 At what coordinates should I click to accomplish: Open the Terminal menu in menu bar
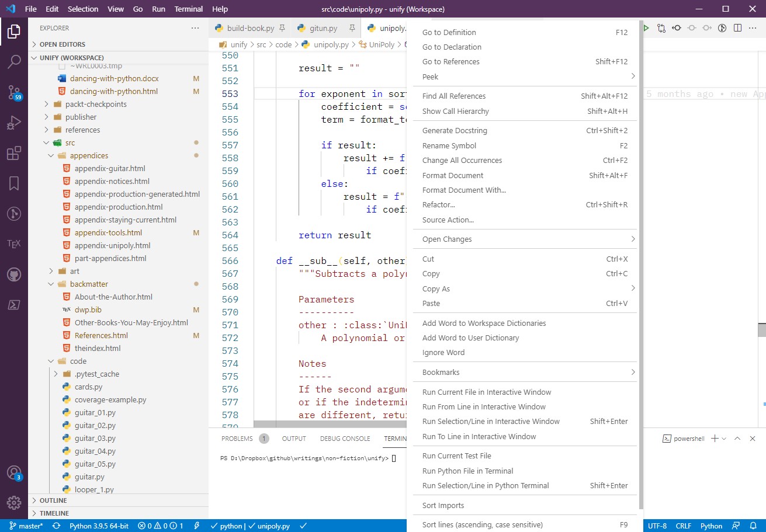[x=189, y=9]
